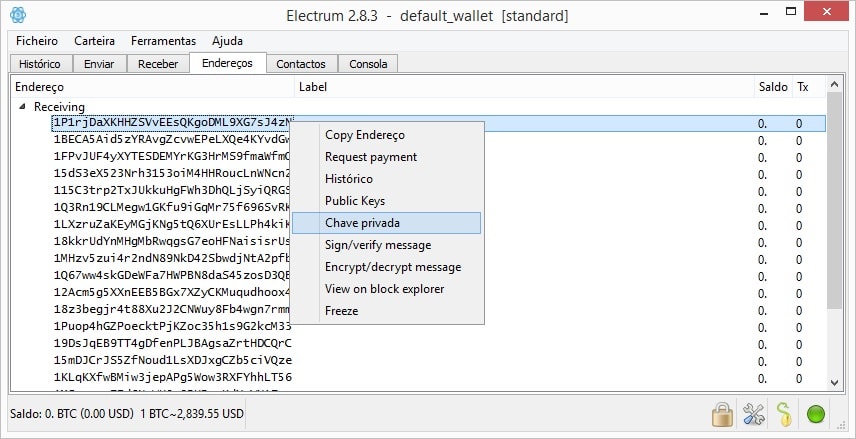Open preferences via the tools icon
The width and height of the screenshot is (856, 439).
(x=753, y=413)
